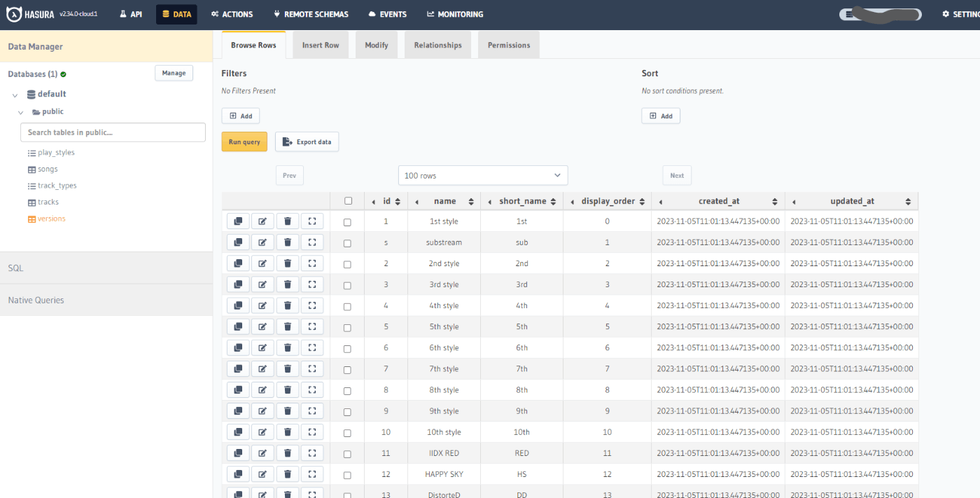Expand the 7th style row view
This screenshot has width=980, height=498.
(312, 368)
